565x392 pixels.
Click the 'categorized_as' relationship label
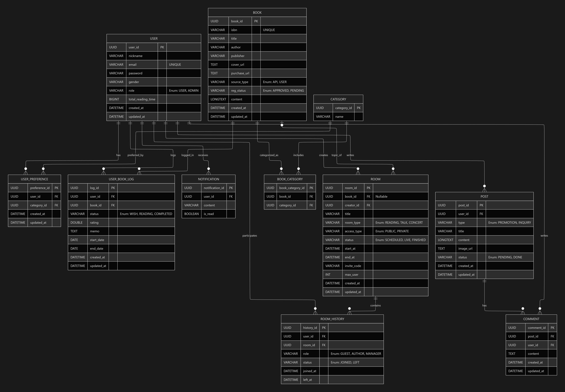[x=269, y=155]
